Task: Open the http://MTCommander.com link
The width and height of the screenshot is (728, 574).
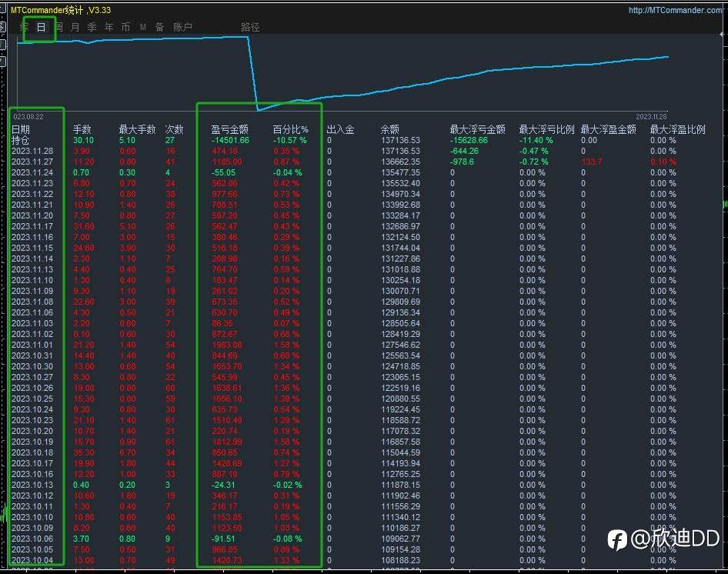Action: [x=676, y=10]
